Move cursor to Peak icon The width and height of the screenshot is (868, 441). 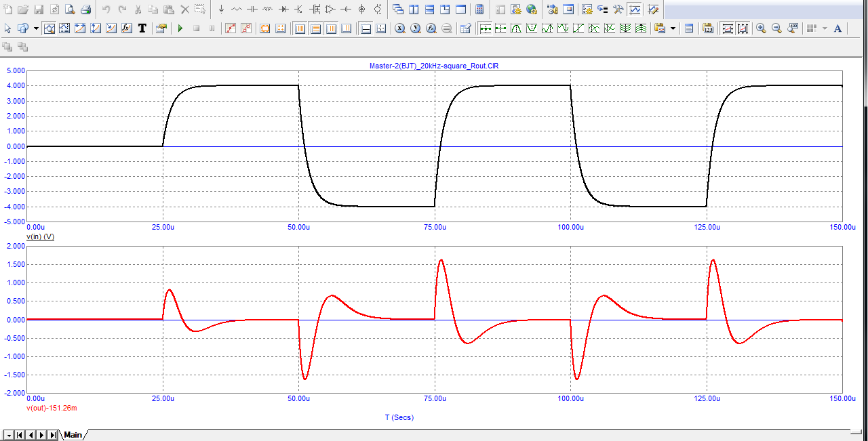click(x=516, y=28)
